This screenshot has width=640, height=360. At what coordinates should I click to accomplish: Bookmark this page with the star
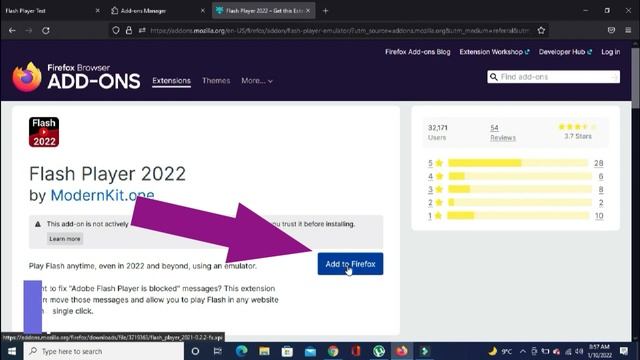tap(541, 31)
